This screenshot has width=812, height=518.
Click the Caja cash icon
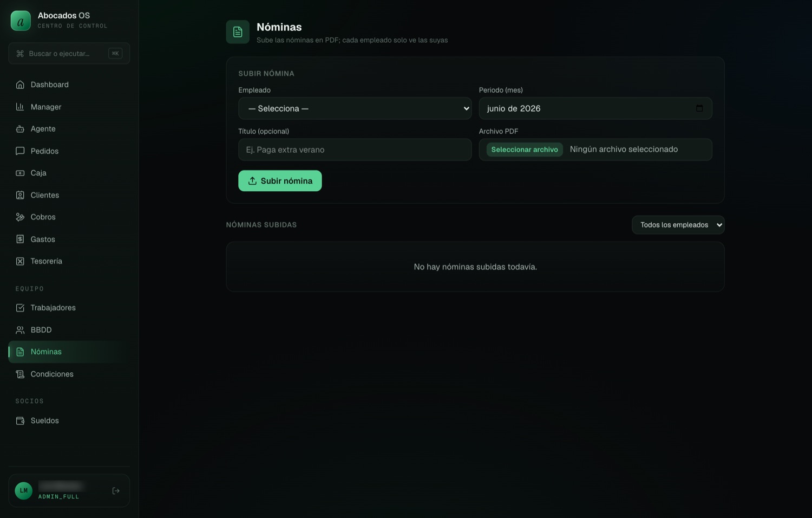pos(20,173)
